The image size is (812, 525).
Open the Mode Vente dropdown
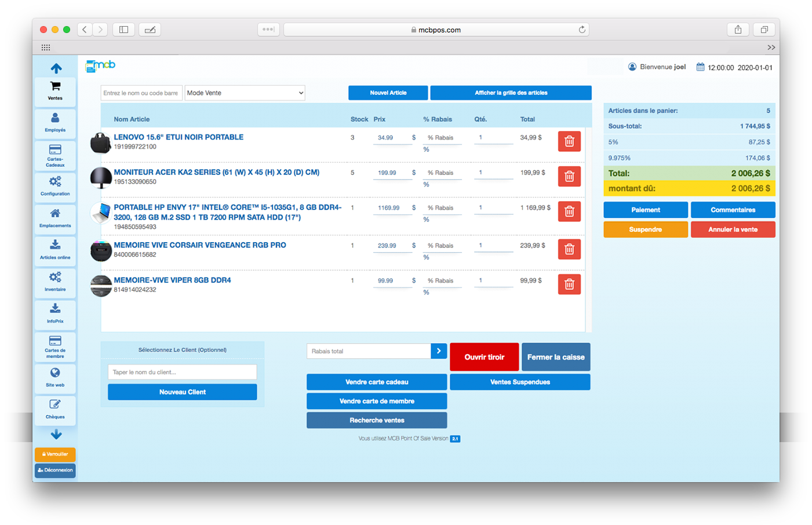point(245,93)
